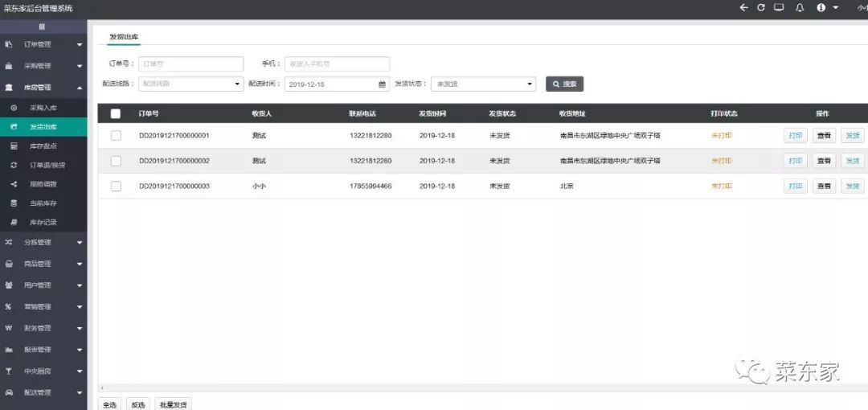Expand the 营销管理 menu arrow
Image resolution: width=868 pixels, height=410 pixels.
tap(80, 307)
